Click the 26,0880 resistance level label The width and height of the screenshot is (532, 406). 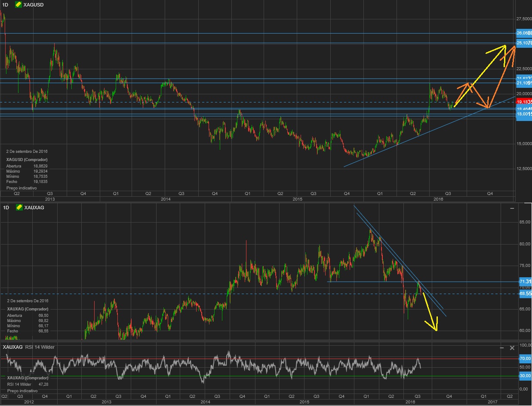click(x=523, y=33)
